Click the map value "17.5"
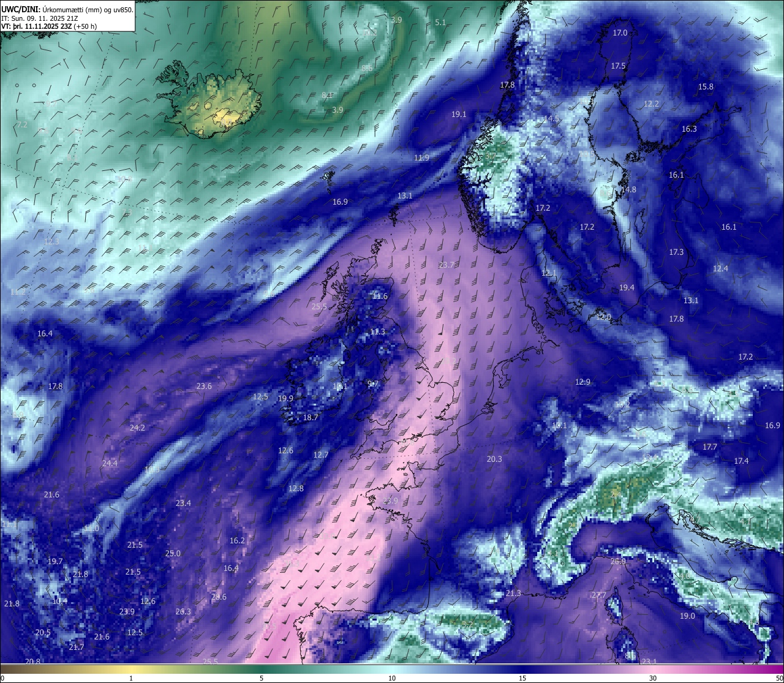 [x=618, y=66]
